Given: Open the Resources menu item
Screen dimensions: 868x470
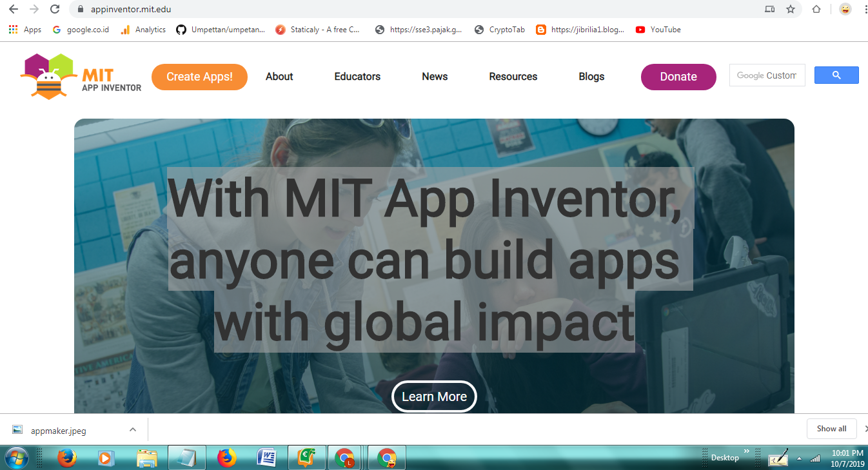Looking at the screenshot, I should point(513,77).
